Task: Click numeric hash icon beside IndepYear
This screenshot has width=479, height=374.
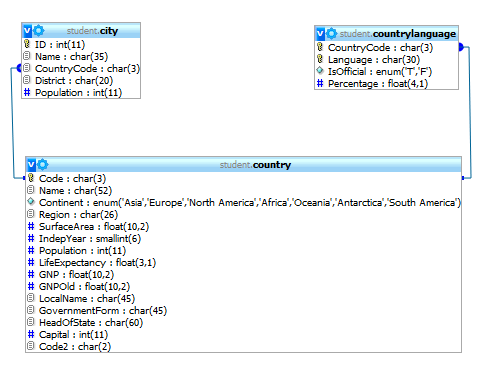Action: (x=31, y=238)
